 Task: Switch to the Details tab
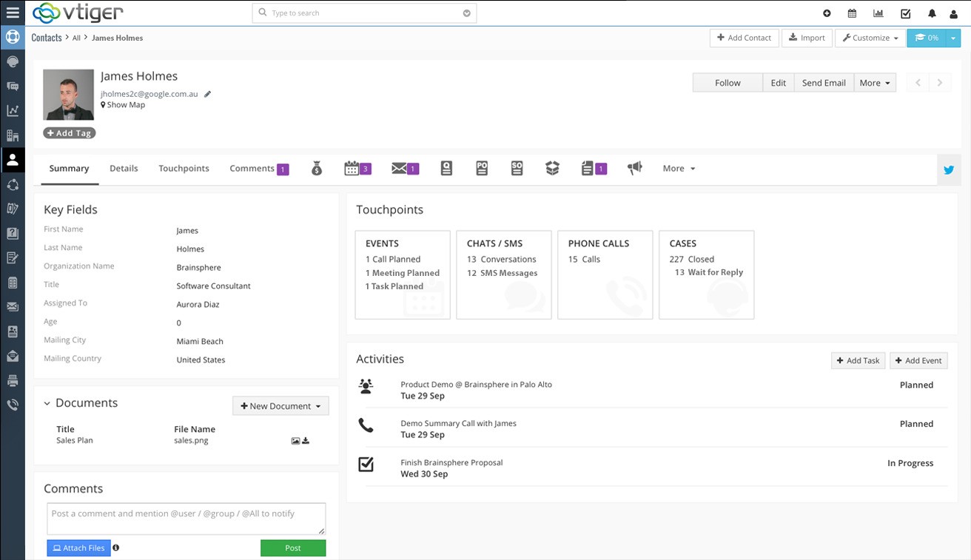[124, 168]
